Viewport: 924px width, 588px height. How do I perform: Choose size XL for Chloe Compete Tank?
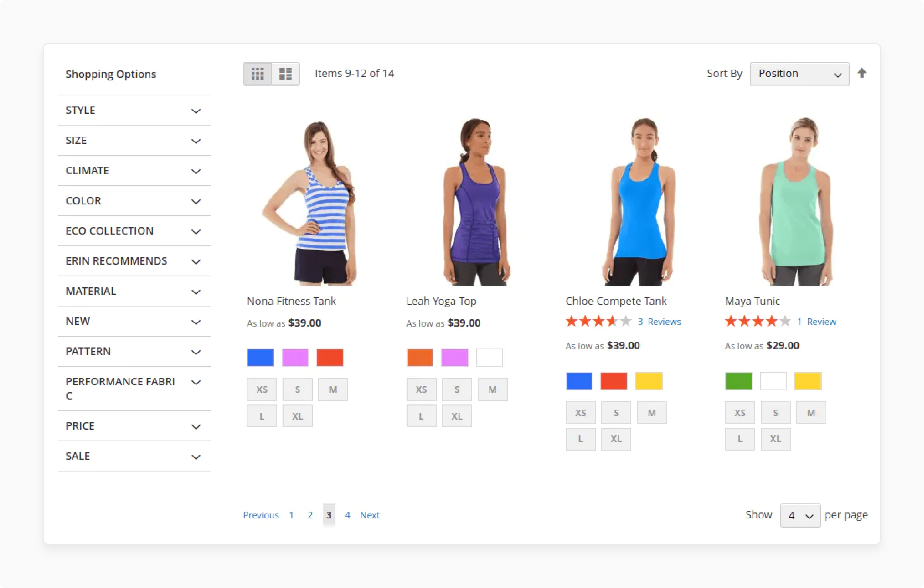click(616, 439)
